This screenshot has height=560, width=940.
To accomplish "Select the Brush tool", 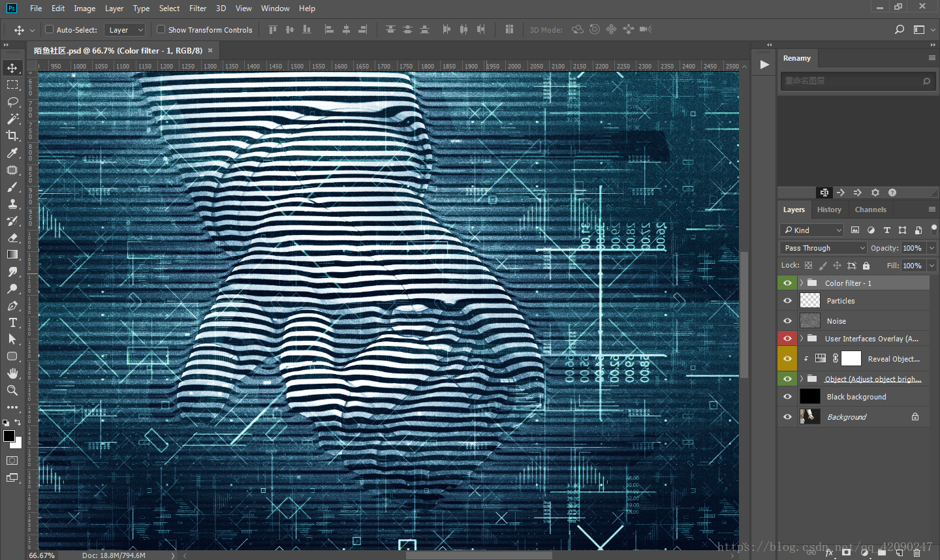I will point(12,187).
